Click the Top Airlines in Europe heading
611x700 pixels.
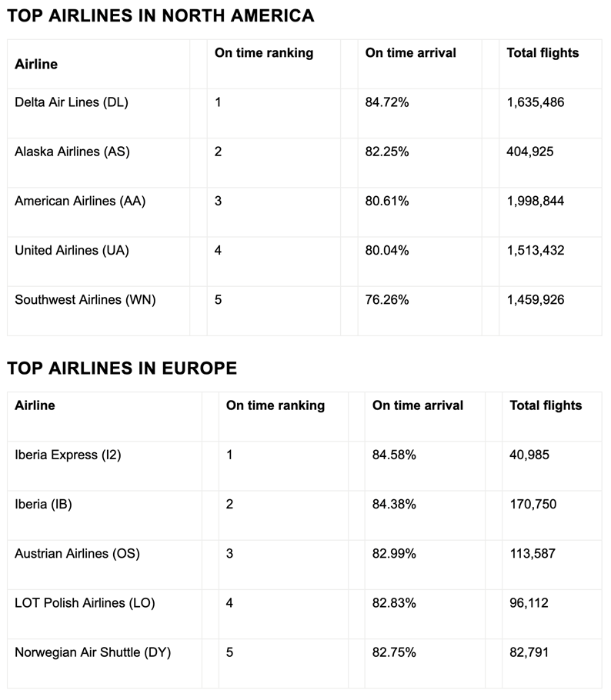[122, 368]
